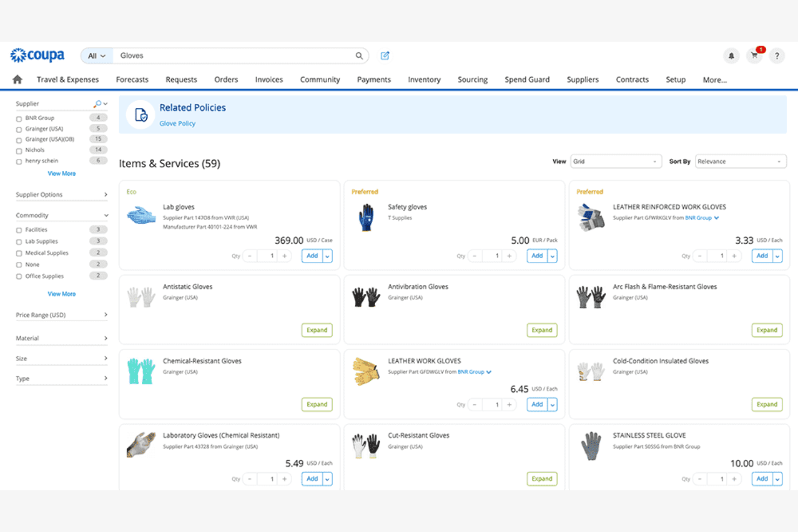Screen dimensions: 798x532
Task: Check the Lab Supplies commodity filter
Action: [x=19, y=242]
